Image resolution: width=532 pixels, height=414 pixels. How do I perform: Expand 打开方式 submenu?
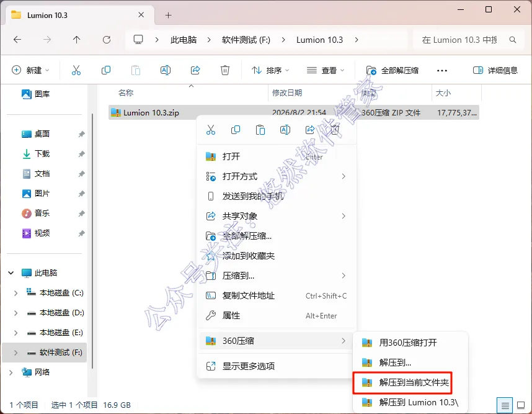344,176
